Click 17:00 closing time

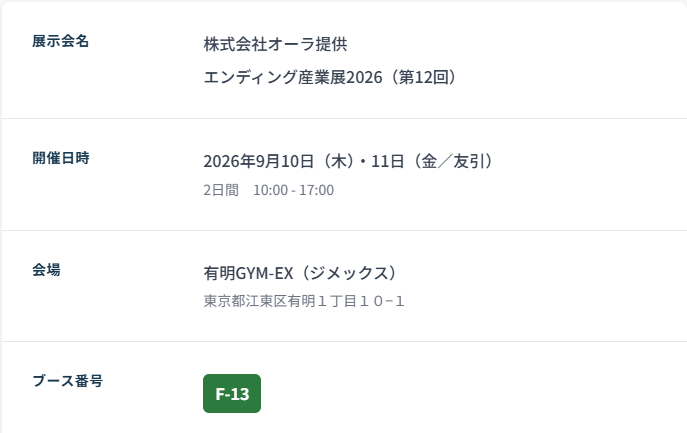pos(316,190)
